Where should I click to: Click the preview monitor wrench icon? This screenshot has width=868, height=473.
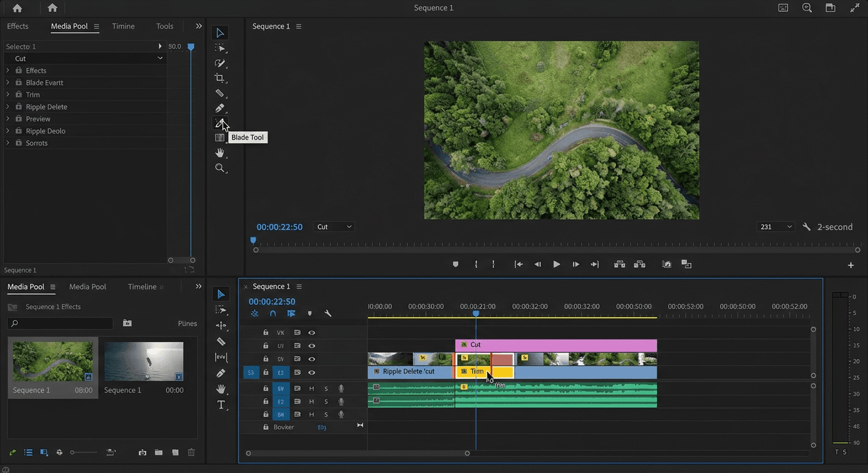point(806,227)
